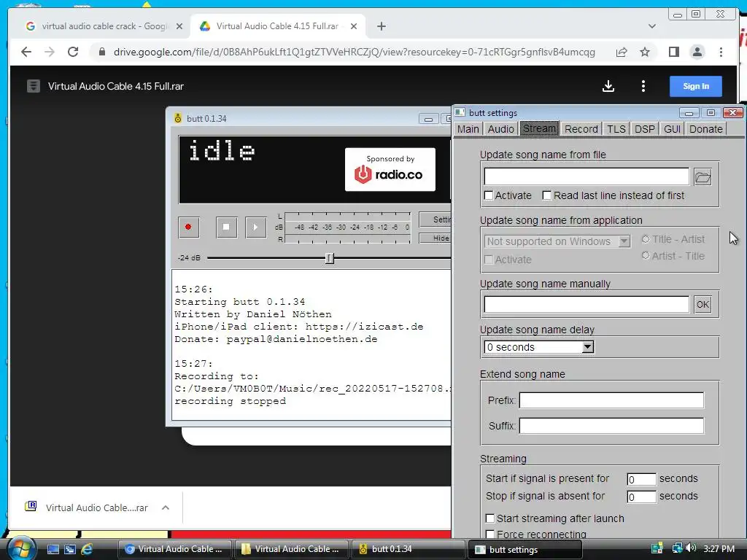Click Start if signal present seconds field
Screen dimensions: 747x560
[641, 479]
